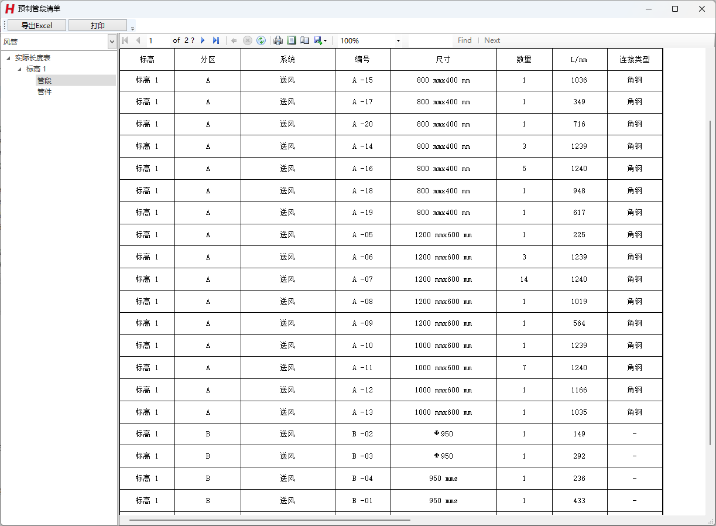Open the page setup dialog
This screenshot has width=716, height=526.
[x=304, y=41]
